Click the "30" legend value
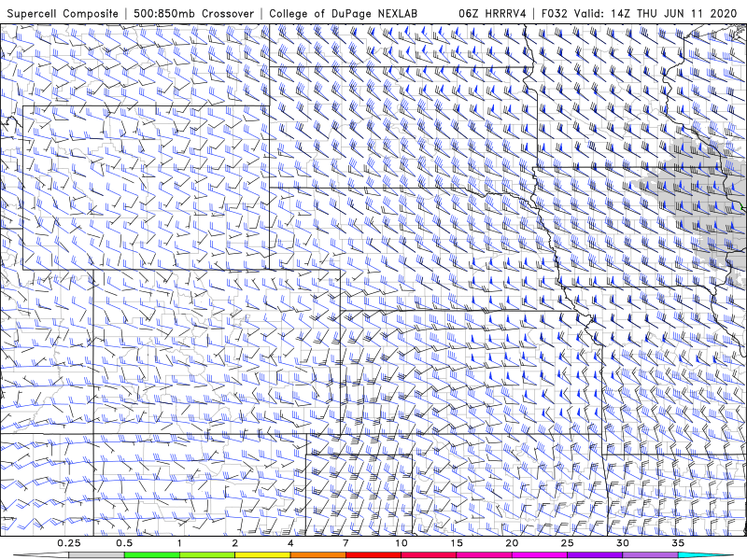This screenshot has width=747, height=560. click(622, 543)
